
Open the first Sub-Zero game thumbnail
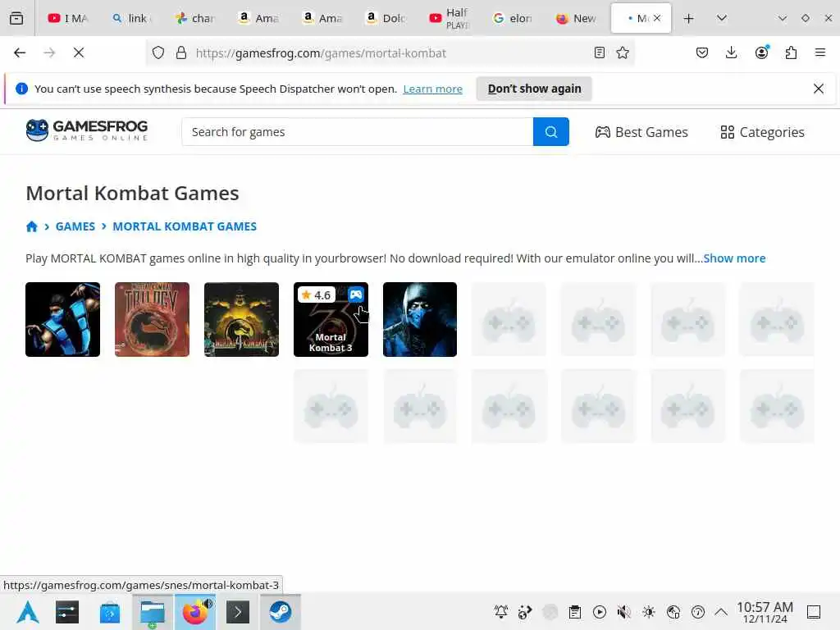62,319
